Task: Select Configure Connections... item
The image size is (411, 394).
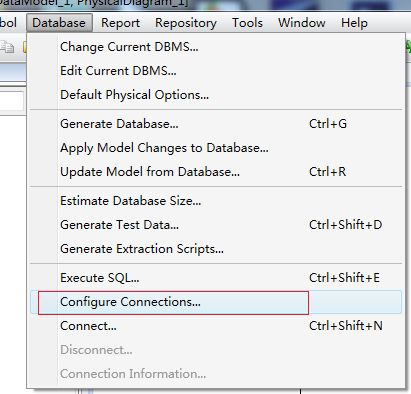Action: coord(216,302)
